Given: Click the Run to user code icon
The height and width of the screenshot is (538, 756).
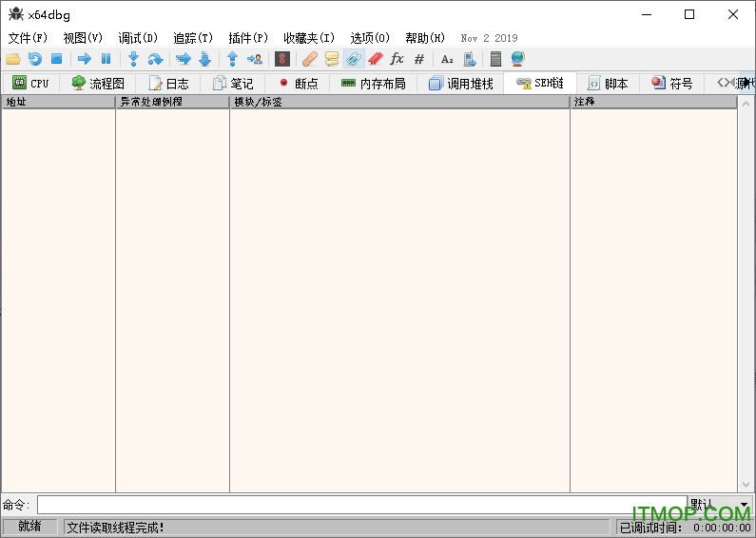Looking at the screenshot, I should pos(255,59).
